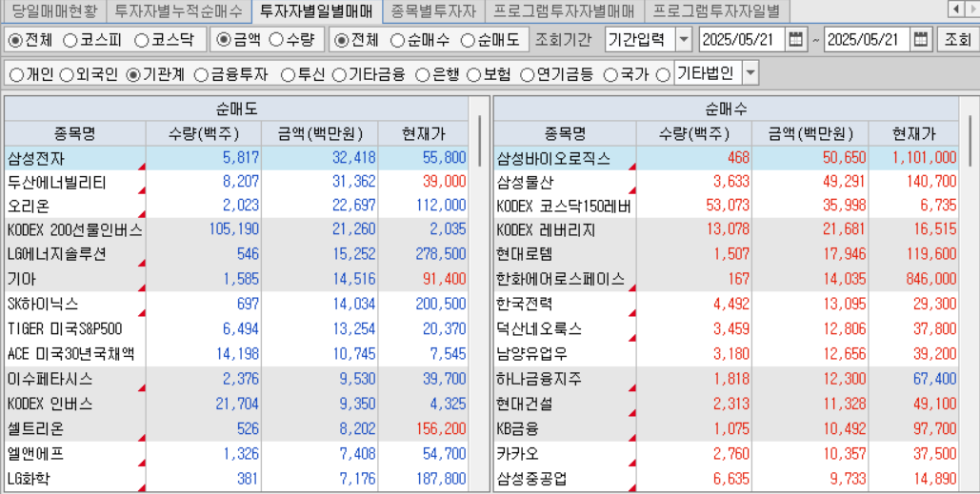Choose the 투신 radio button

288,75
